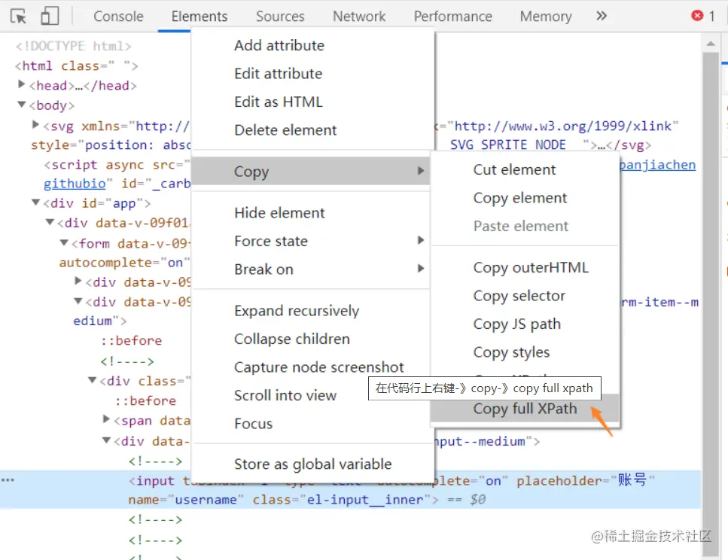Click the el-input__inner class value
The image size is (728, 560).
[x=365, y=500]
